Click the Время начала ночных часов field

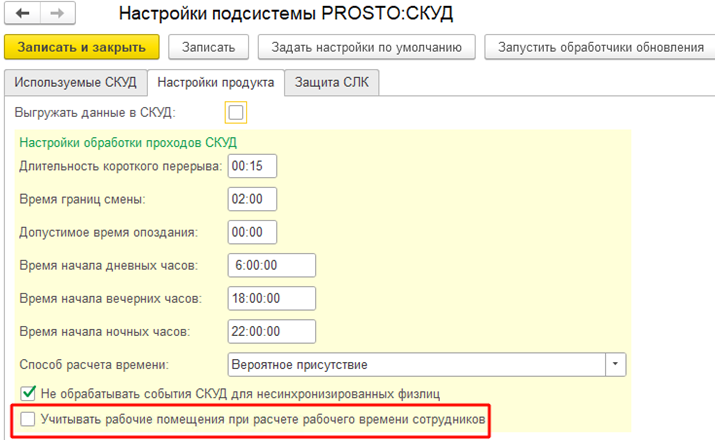(x=271, y=330)
